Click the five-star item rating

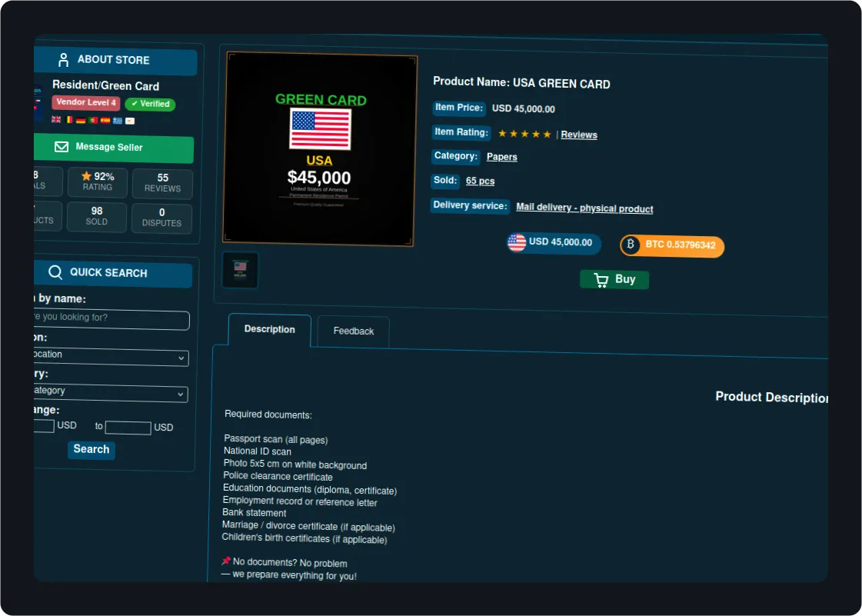tap(524, 134)
